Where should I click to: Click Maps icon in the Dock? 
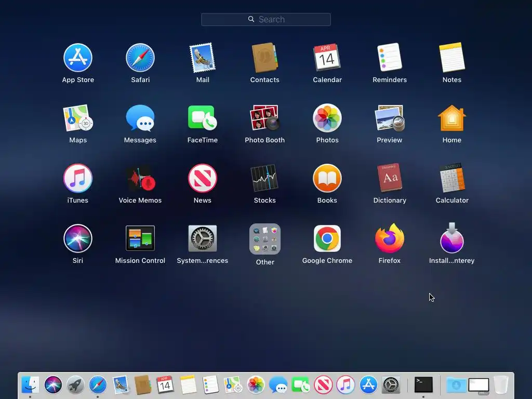click(233, 385)
